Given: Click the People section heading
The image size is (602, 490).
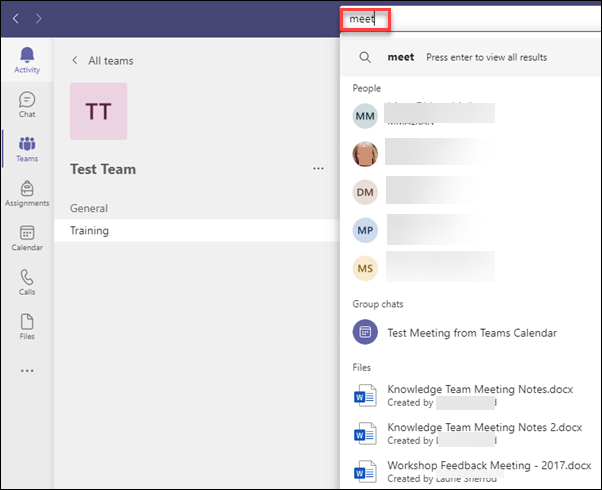Looking at the screenshot, I should pos(367,88).
